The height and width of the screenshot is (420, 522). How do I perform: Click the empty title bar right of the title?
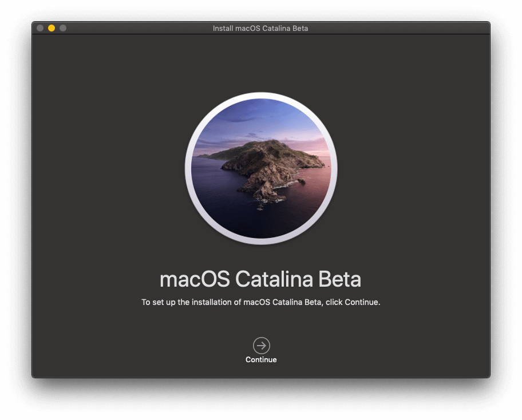coord(401,28)
